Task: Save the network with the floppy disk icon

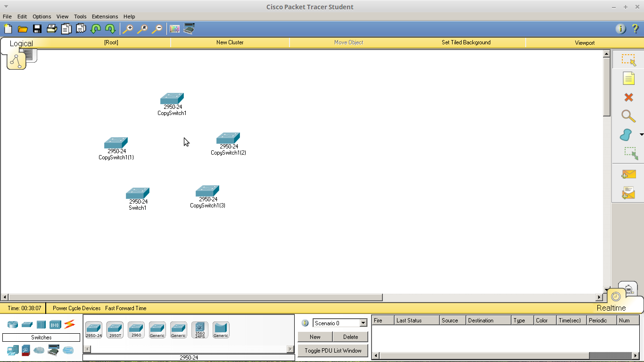Action: [37, 29]
